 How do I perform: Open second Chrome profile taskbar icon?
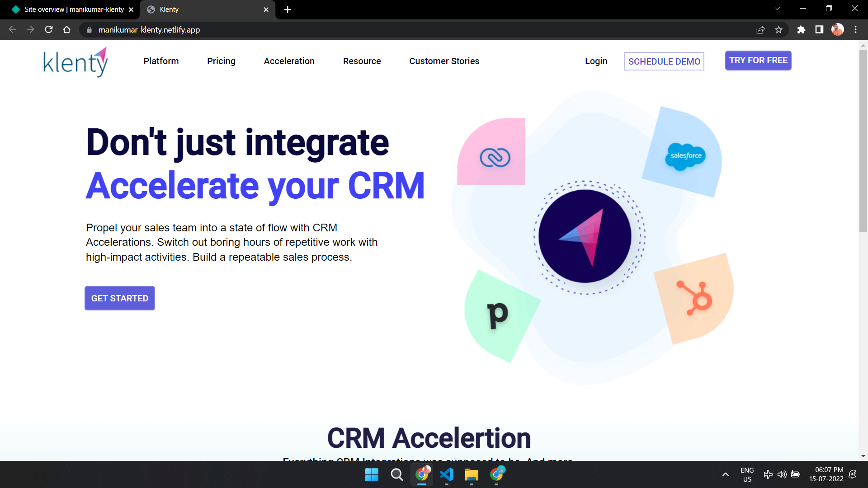point(497,474)
